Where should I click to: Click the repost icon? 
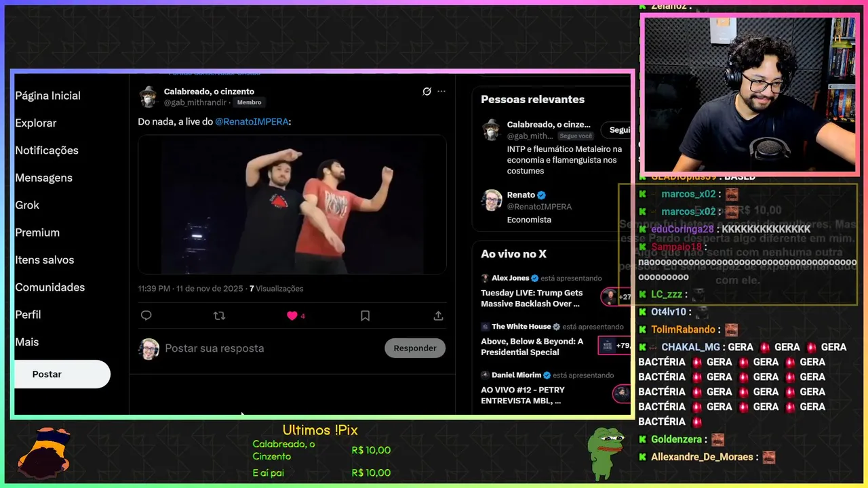[219, 316]
